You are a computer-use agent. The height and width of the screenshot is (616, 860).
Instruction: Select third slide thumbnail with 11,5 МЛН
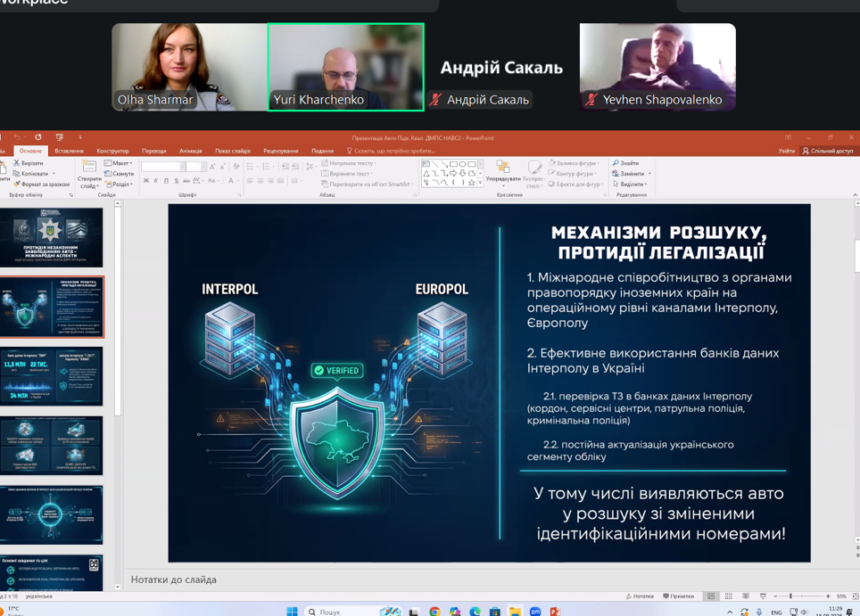click(51, 376)
